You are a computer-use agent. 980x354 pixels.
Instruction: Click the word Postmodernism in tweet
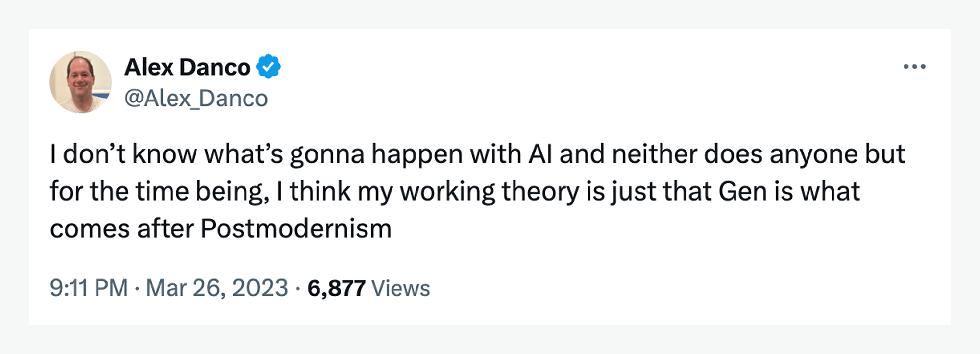[296, 229]
